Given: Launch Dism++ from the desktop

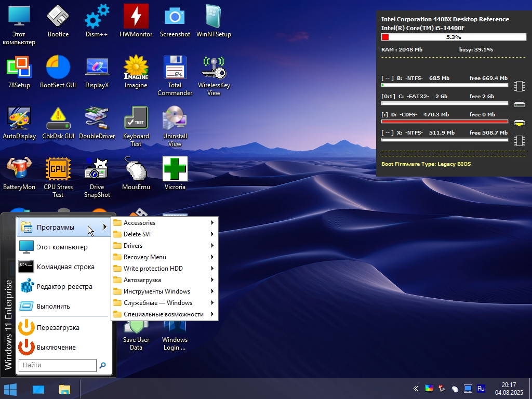Looking at the screenshot, I should click(97, 21).
